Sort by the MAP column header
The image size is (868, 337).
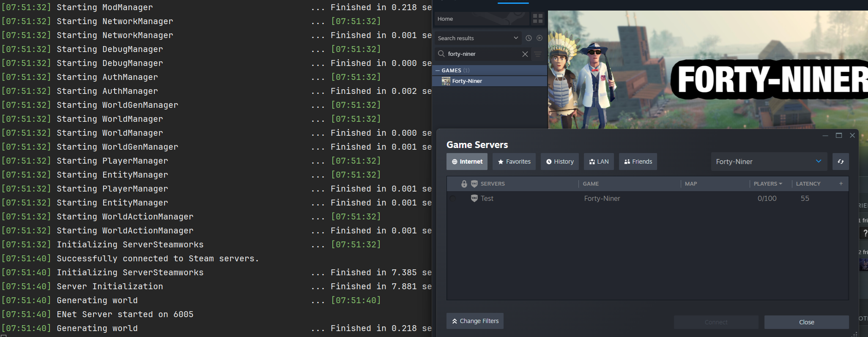pos(691,184)
